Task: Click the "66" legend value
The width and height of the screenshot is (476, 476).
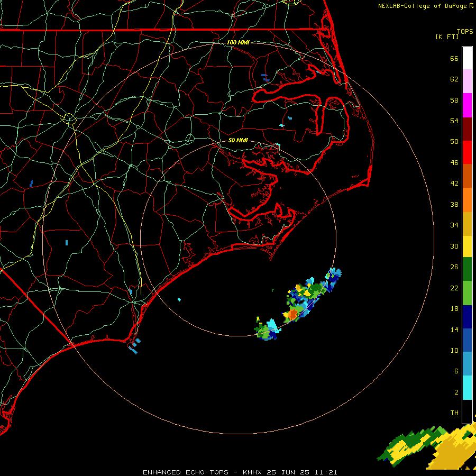Action: pos(454,58)
